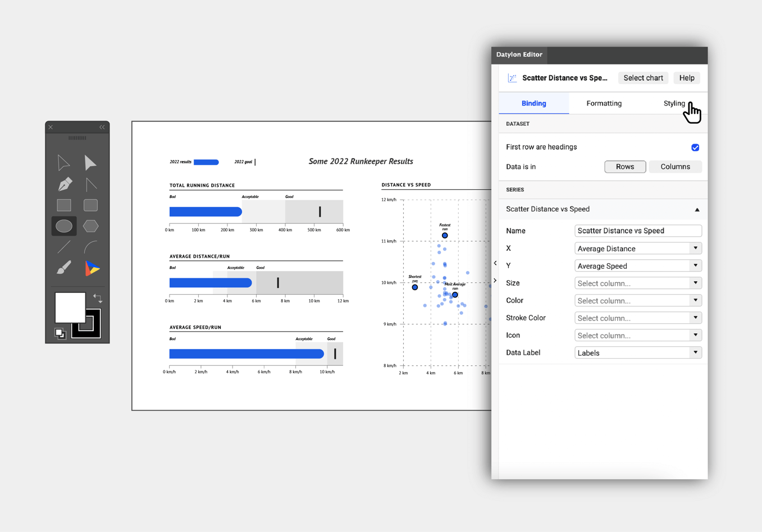Open the Styling tab
This screenshot has height=532, width=762.
click(674, 103)
